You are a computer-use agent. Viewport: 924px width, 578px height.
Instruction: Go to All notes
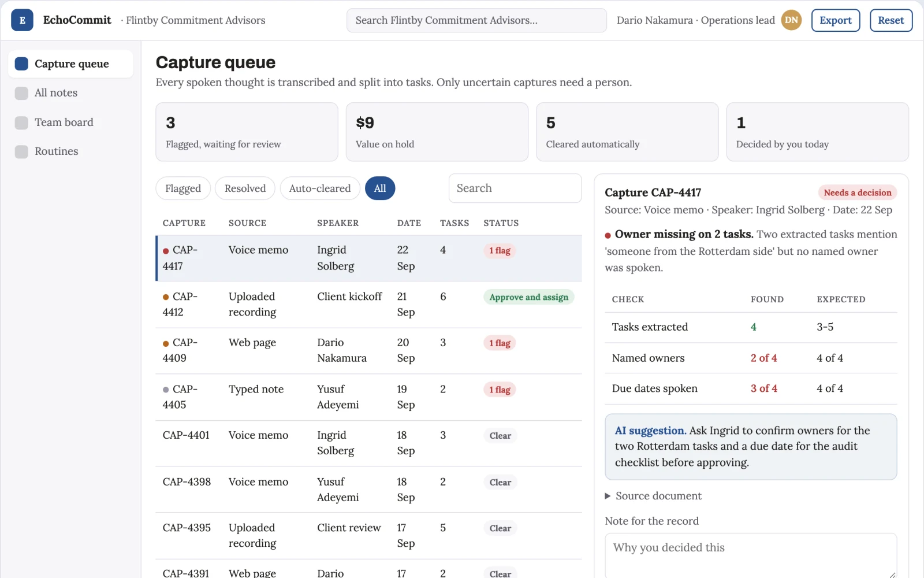(71, 93)
